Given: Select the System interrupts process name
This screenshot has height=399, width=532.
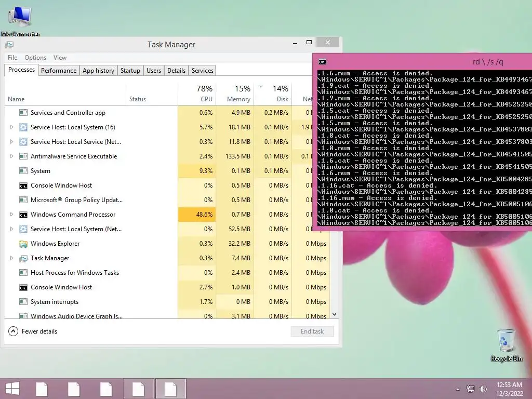Looking at the screenshot, I should click(x=54, y=302).
